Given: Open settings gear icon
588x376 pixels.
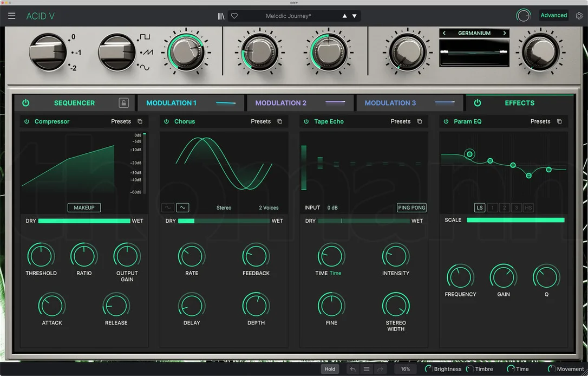Looking at the screenshot, I should tap(579, 16).
